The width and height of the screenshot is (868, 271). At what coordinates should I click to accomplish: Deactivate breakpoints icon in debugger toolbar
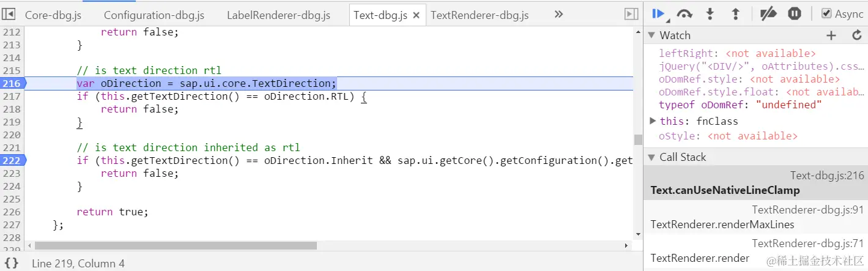768,13
